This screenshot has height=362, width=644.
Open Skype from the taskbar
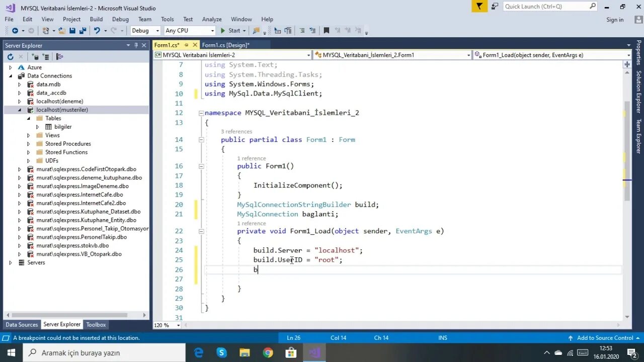tap(221, 352)
